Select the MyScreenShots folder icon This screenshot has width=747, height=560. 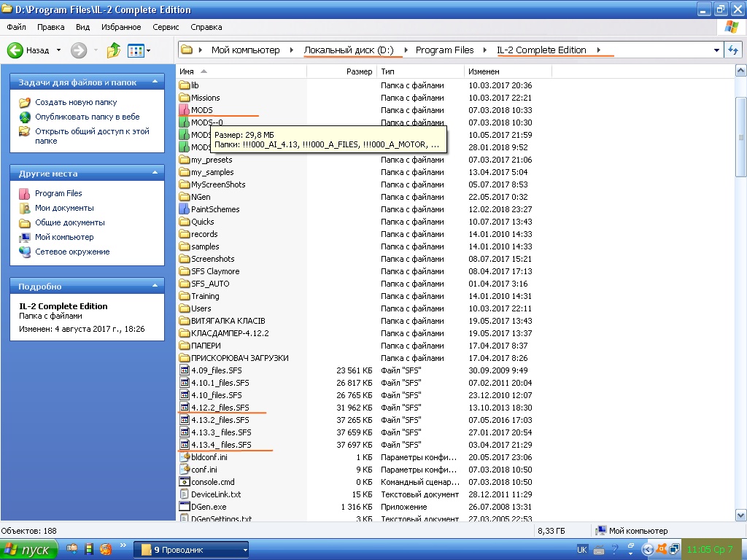pyautogui.click(x=185, y=184)
